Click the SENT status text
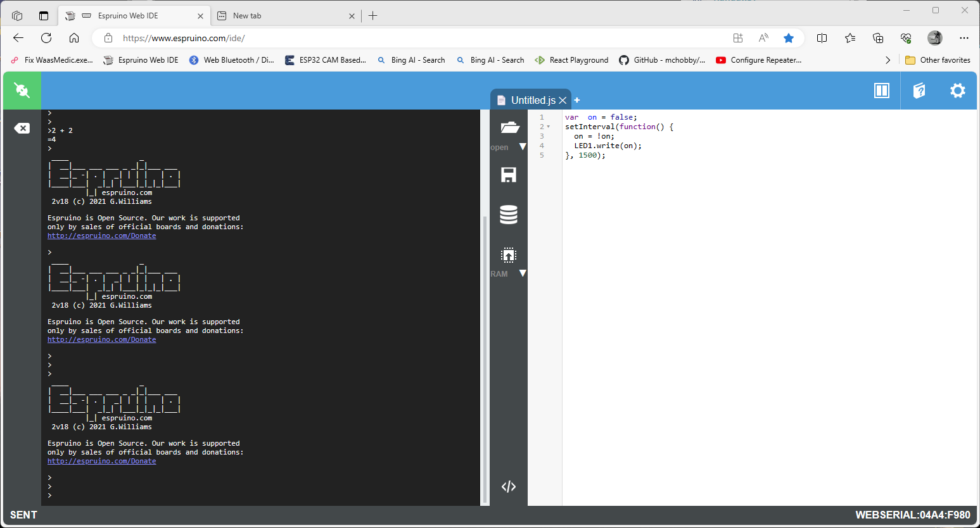Image resolution: width=980 pixels, height=528 pixels. point(23,515)
